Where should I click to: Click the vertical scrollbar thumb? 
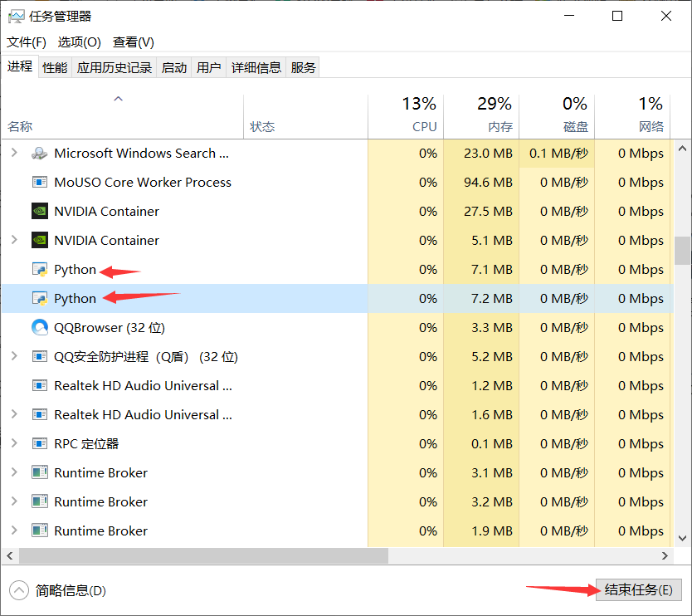682,251
